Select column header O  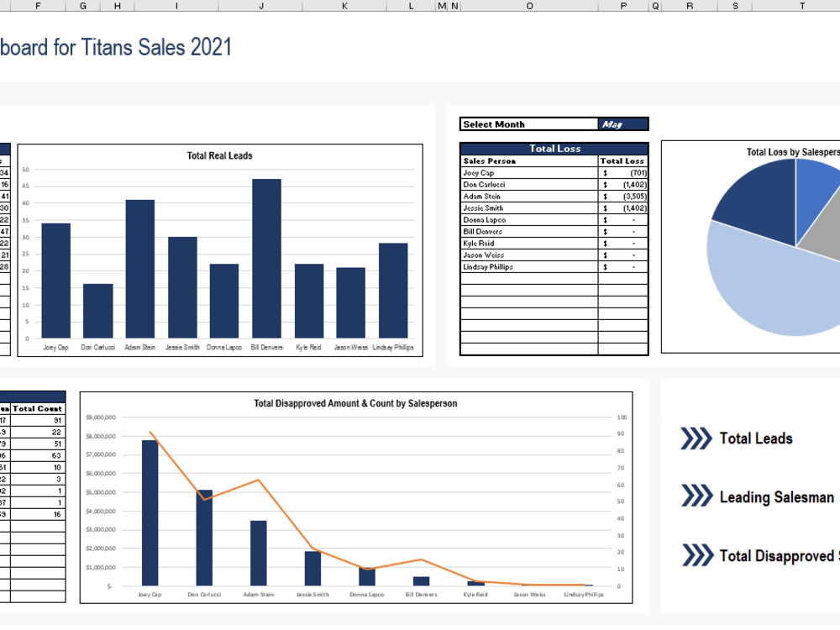coord(528,6)
